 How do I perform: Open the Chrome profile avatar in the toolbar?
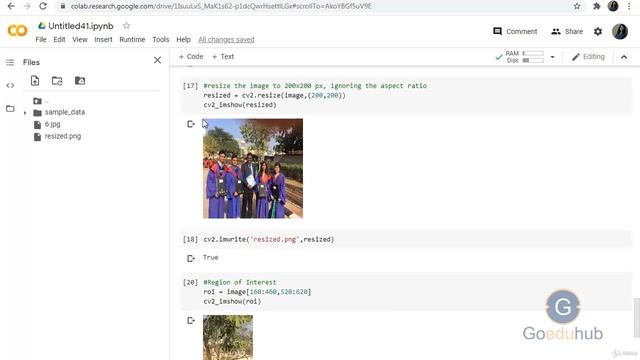(613, 6)
